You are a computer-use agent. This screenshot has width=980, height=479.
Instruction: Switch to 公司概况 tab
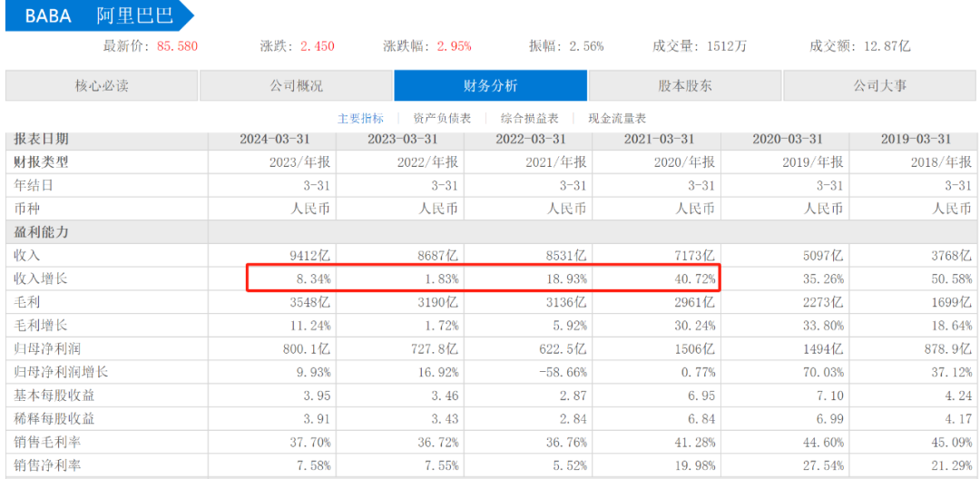[x=296, y=85]
